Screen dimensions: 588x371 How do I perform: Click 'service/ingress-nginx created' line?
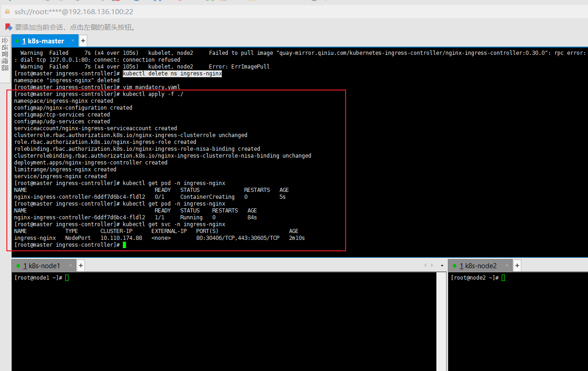pyautogui.click(x=60, y=176)
